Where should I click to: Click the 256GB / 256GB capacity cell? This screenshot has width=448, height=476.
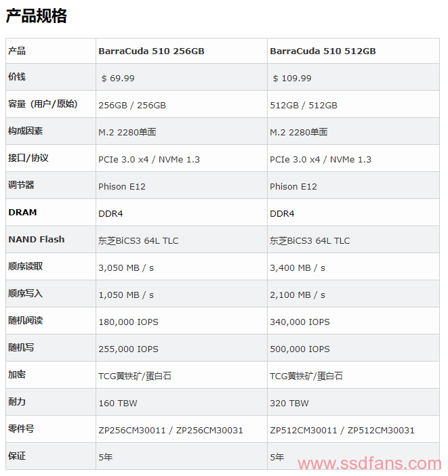[x=132, y=106]
